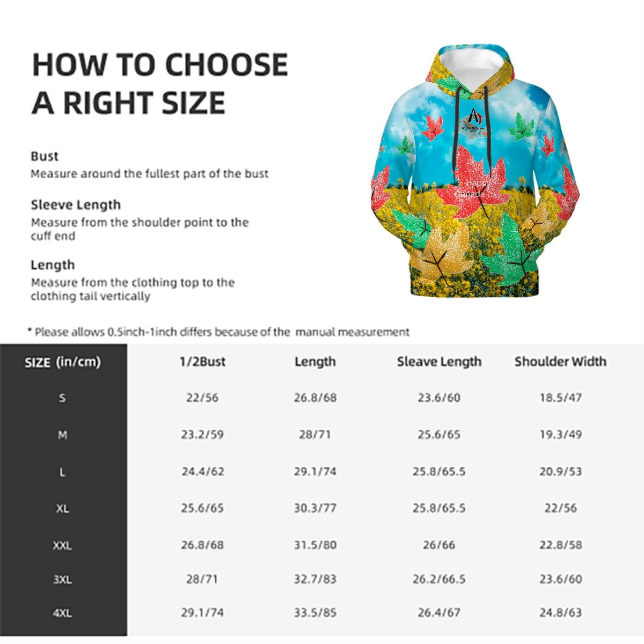Click the manual measurement disclaimer note
The width and height of the screenshot is (644, 644).
(218, 332)
